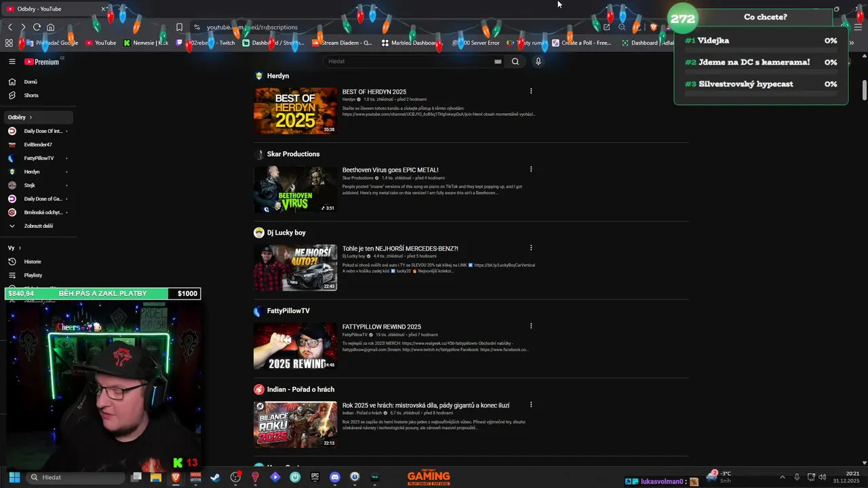Open the YouTube hamburger guide menu

12,62
